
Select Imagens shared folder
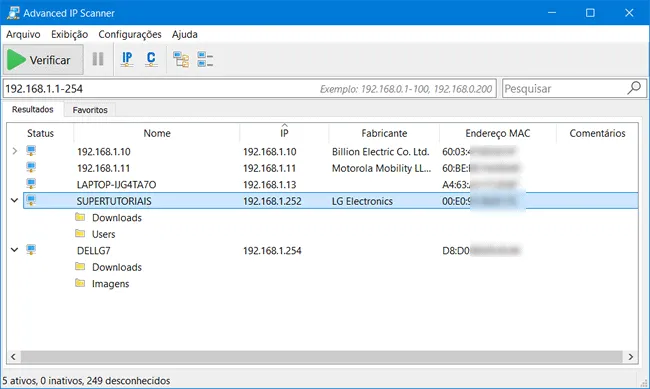111,284
